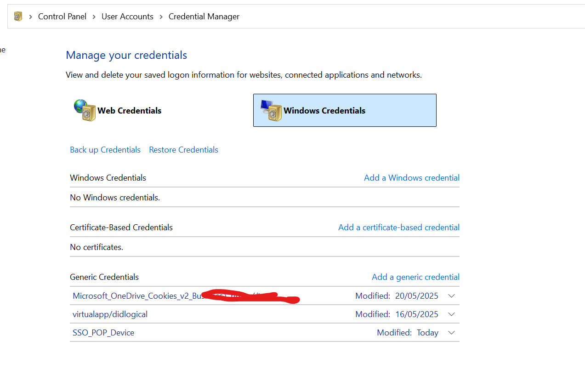
Task: Click the Windows Credentials vault icon
Action: tap(270, 110)
